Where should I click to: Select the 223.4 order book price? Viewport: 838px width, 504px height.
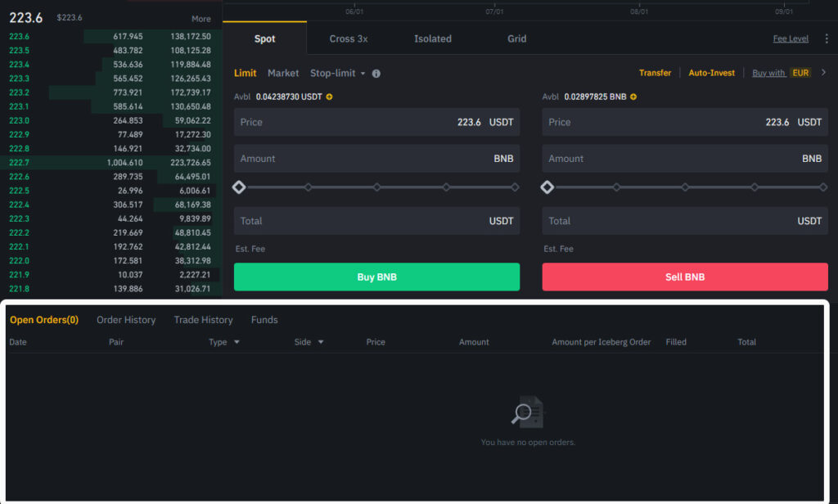20,64
